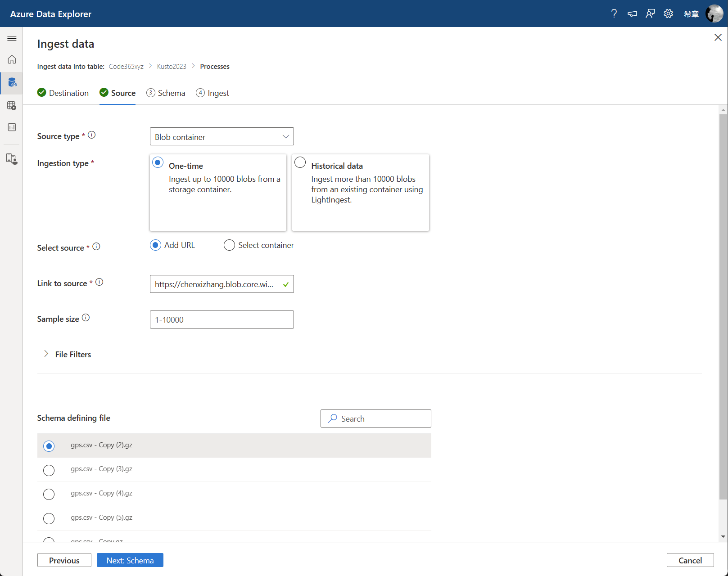
Task: Click the search magnifier icon
Action: click(333, 418)
